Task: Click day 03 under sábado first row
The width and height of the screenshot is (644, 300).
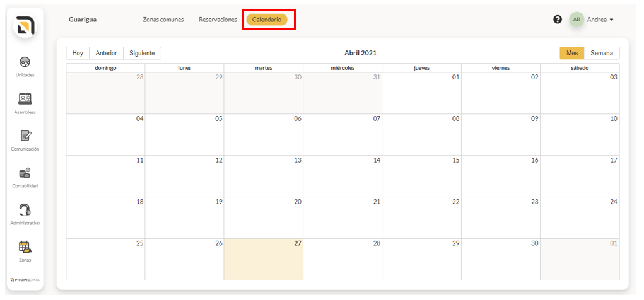Action: (x=580, y=93)
